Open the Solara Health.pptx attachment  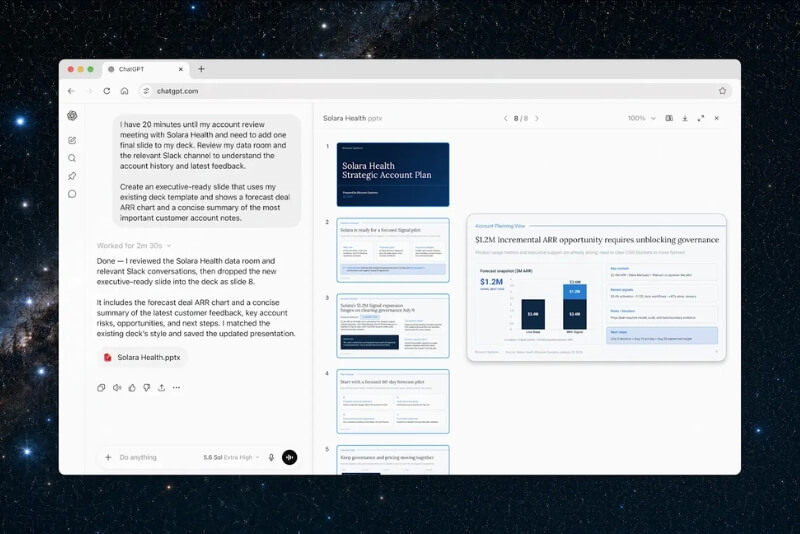[x=142, y=358]
